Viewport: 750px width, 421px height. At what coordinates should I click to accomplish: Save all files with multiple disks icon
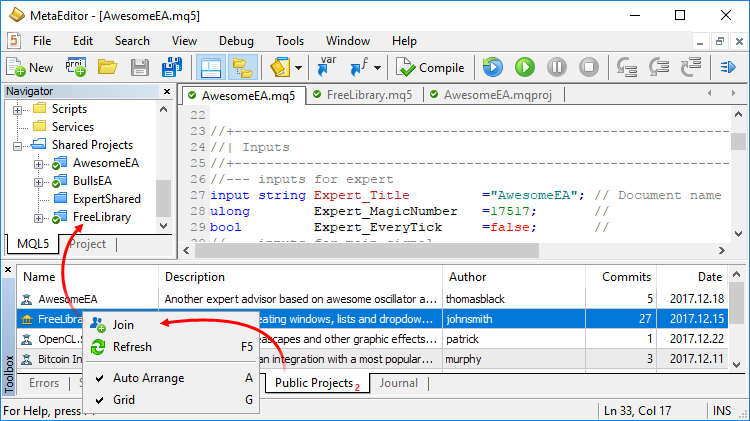(x=172, y=67)
